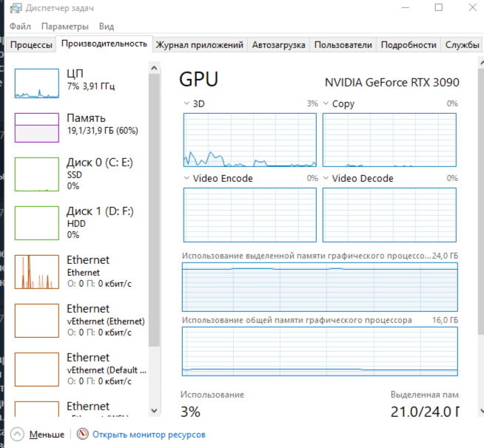Switch to the Процессы tab
Screen dimensions: 484x448
(x=31, y=45)
